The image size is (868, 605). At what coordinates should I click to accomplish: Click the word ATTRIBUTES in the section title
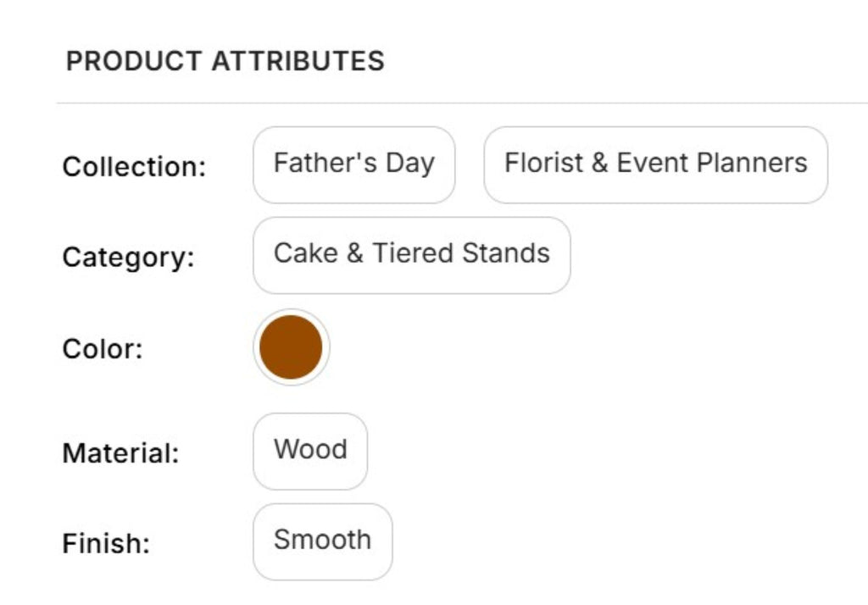point(298,61)
